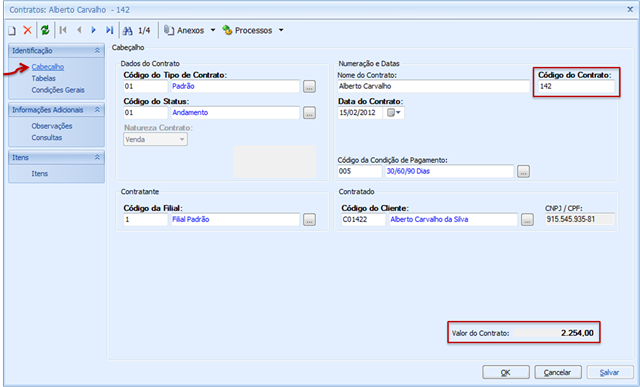Click the OK button
Viewport: 640px width, 387px height.
pyautogui.click(x=506, y=372)
